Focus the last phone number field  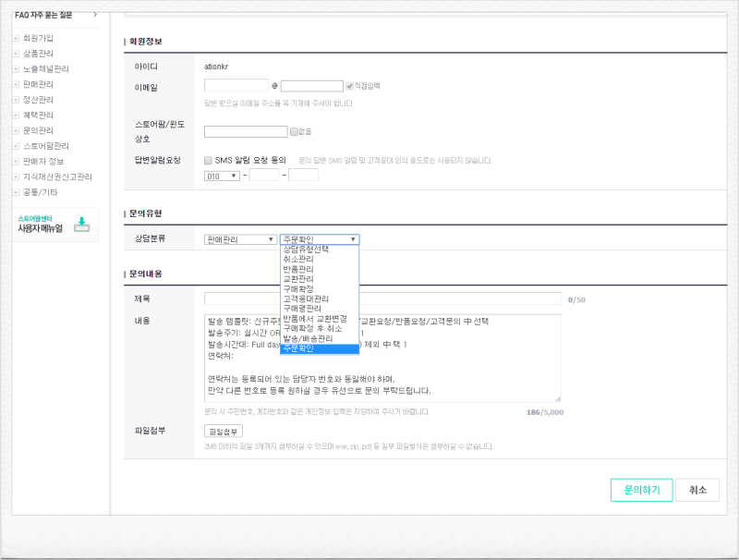[303, 176]
